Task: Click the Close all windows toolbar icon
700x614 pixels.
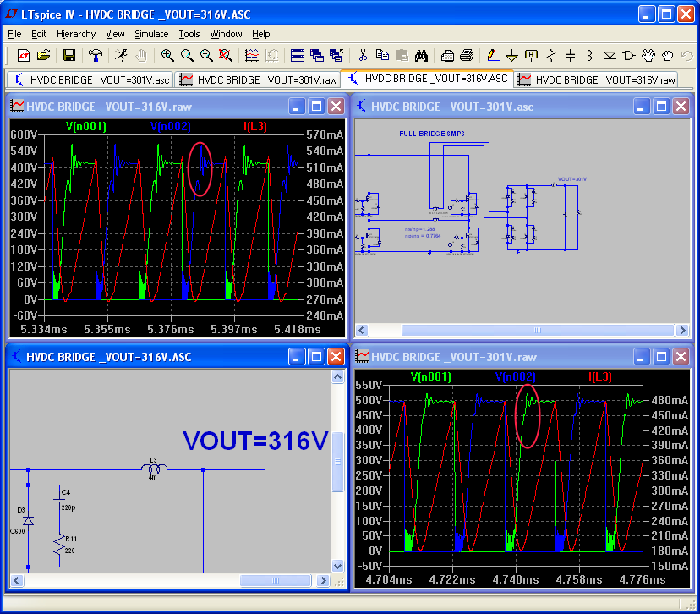Action: tap(336, 55)
